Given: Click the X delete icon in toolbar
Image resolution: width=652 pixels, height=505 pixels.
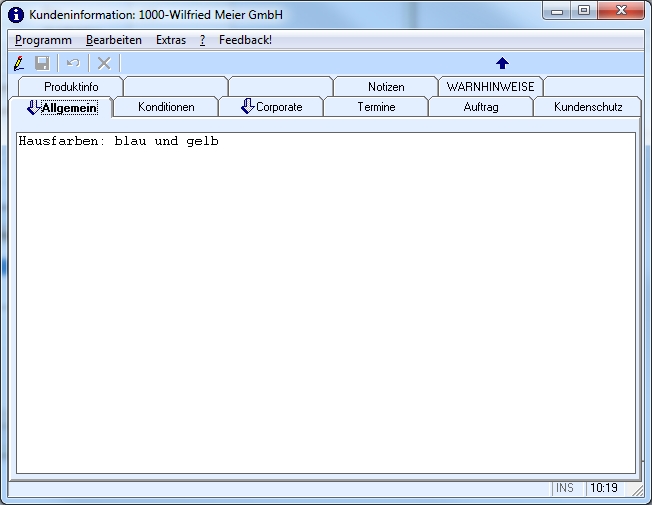Looking at the screenshot, I should (103, 63).
